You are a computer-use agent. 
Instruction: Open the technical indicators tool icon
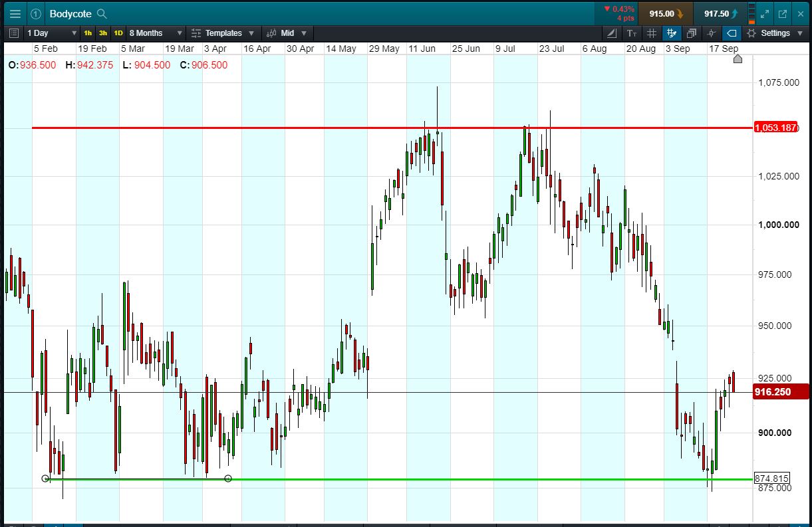[612, 33]
